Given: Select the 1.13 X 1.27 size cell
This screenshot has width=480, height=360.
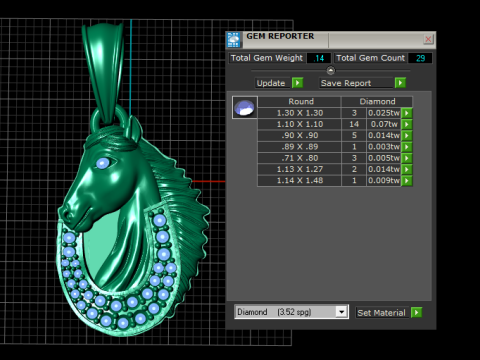Looking at the screenshot, I should tap(299, 169).
